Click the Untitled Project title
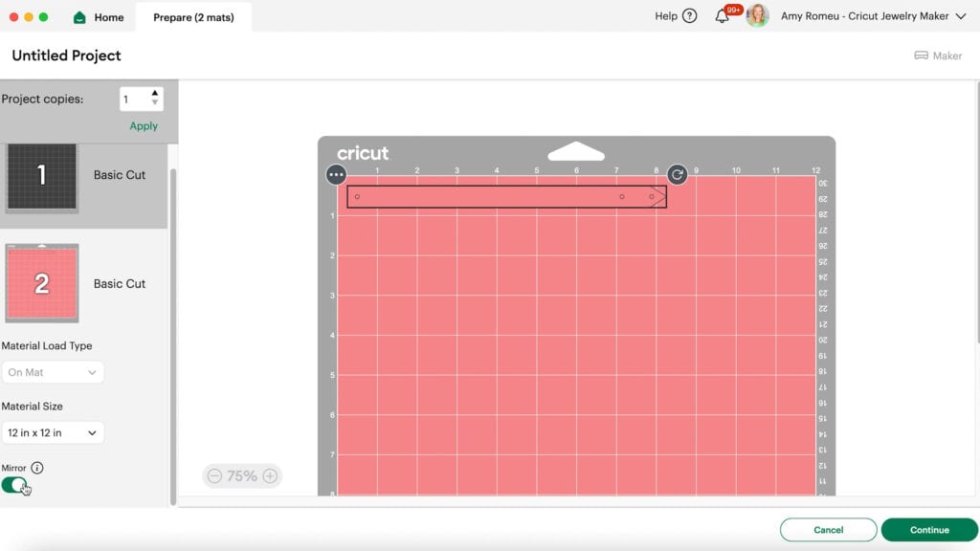This screenshot has height=551, width=980. pyautogui.click(x=66, y=55)
